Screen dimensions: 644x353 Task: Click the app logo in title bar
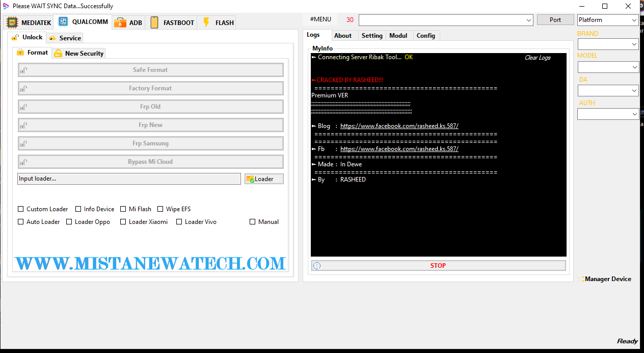point(6,6)
